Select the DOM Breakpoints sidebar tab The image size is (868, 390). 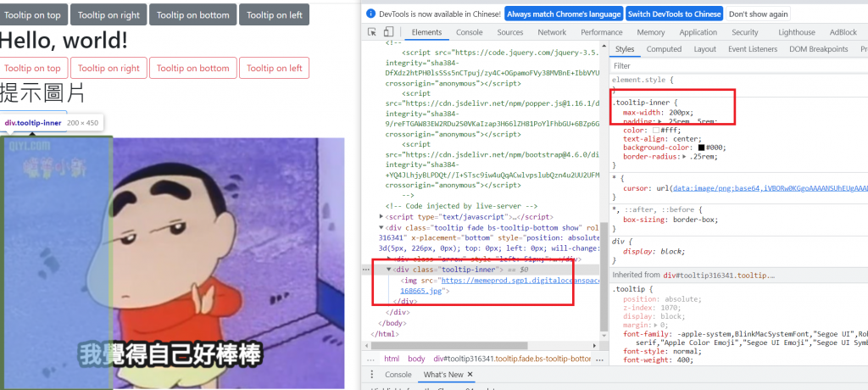click(x=819, y=49)
